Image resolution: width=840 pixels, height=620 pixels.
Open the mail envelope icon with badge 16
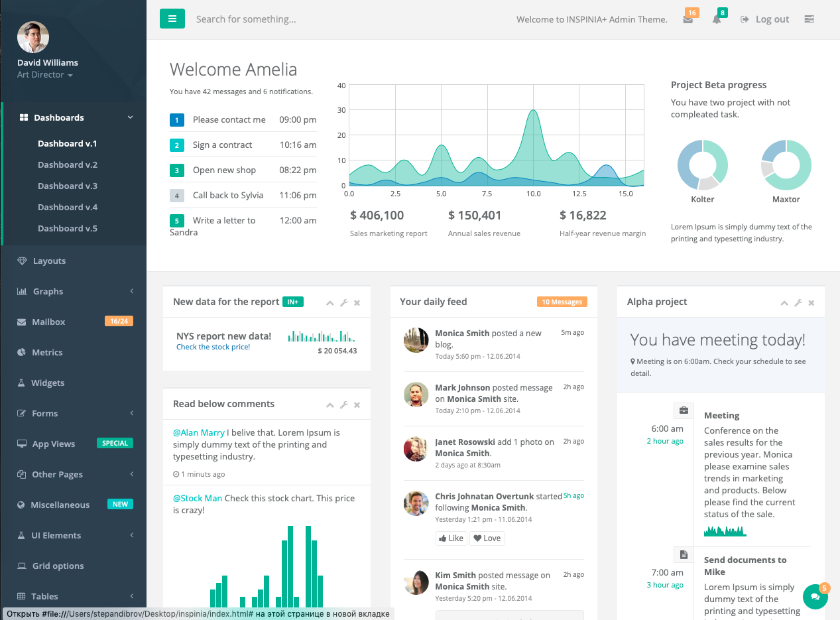point(688,19)
